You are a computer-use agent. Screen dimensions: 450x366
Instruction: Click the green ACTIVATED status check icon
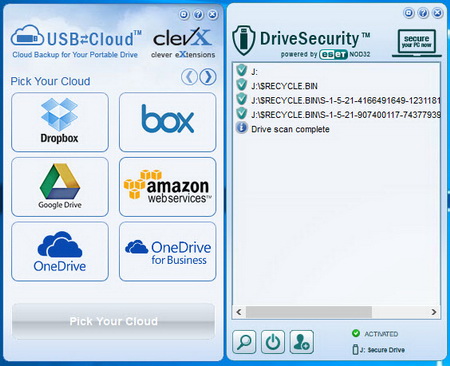click(x=356, y=333)
